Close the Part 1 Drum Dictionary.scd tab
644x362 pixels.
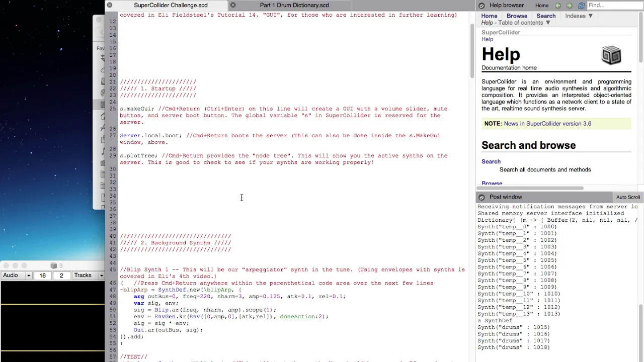(233, 5)
